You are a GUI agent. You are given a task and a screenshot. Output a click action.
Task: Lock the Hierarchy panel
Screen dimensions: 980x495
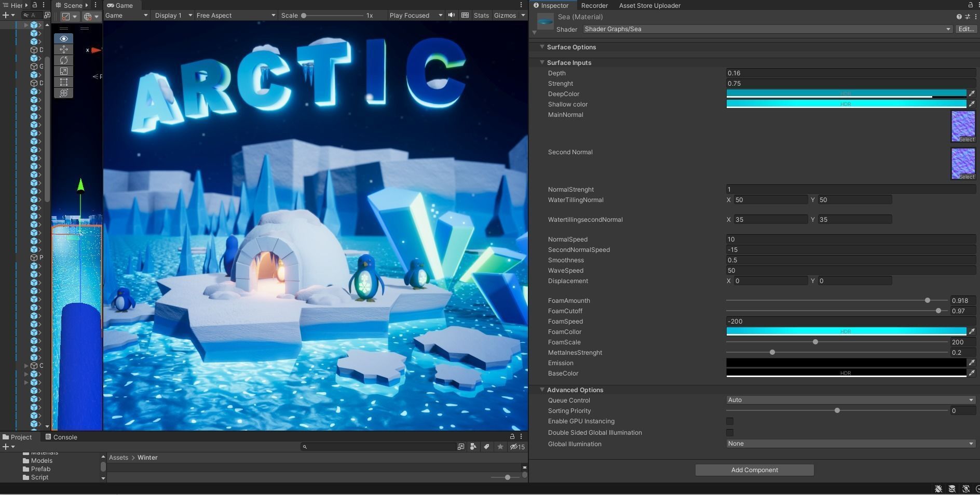35,5
